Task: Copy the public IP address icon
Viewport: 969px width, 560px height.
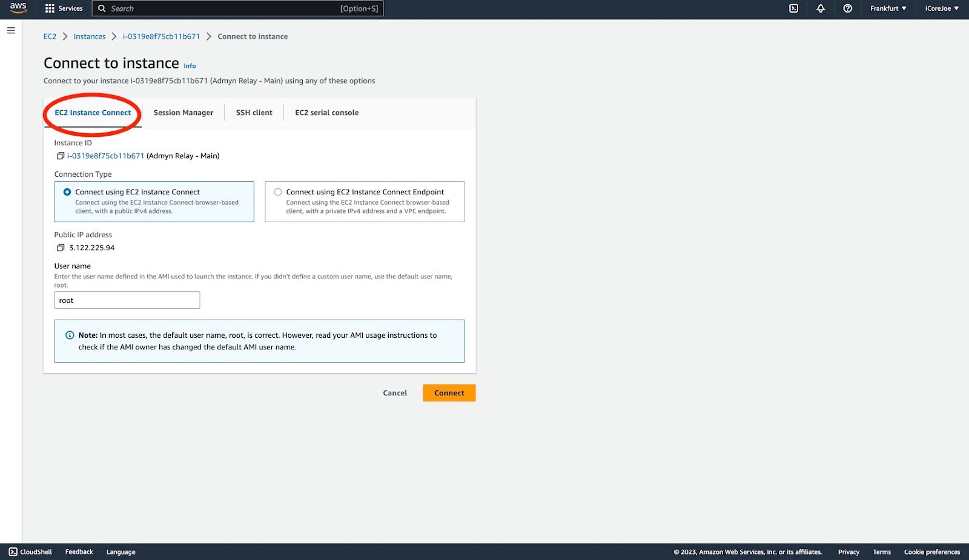Action: (60, 248)
